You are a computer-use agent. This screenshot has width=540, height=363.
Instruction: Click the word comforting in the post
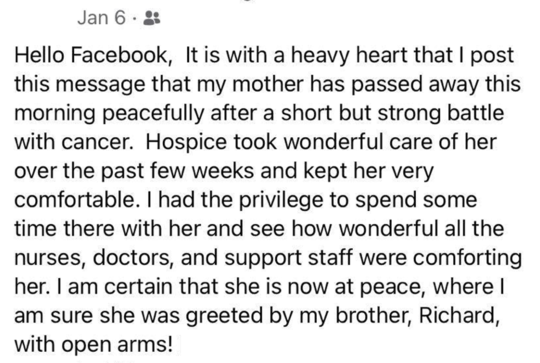pos(467,259)
